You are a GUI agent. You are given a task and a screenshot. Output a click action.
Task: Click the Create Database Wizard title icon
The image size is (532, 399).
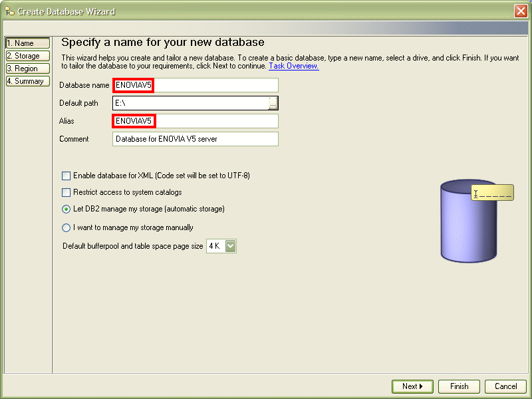(9, 11)
